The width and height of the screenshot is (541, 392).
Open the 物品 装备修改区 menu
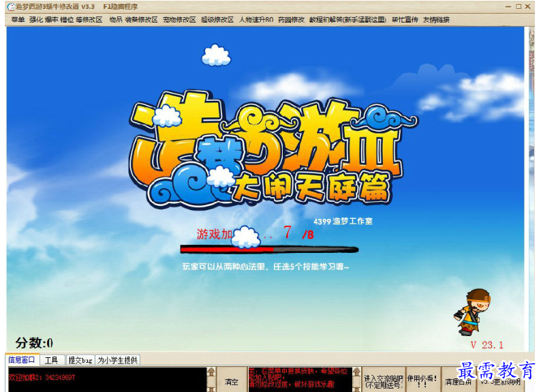[134, 20]
